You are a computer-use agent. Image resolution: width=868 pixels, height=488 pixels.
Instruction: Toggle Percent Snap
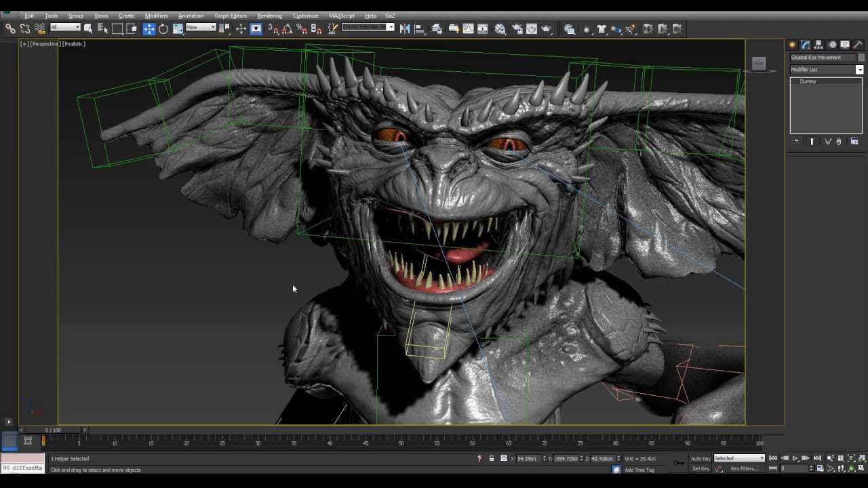[x=302, y=28]
